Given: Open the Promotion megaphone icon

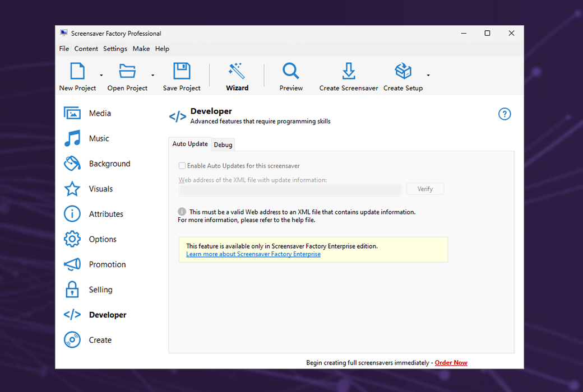Looking at the screenshot, I should [72, 264].
